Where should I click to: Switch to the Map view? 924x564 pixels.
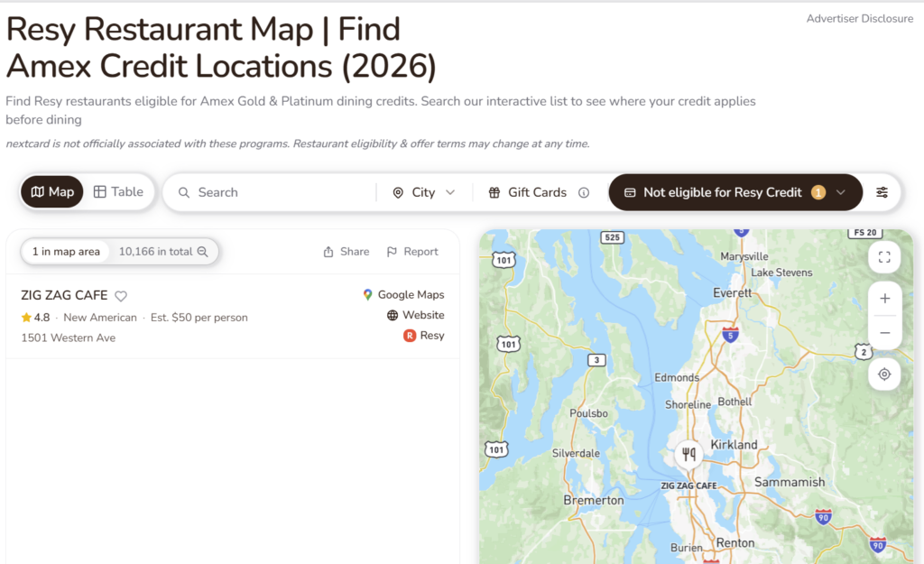point(51,192)
